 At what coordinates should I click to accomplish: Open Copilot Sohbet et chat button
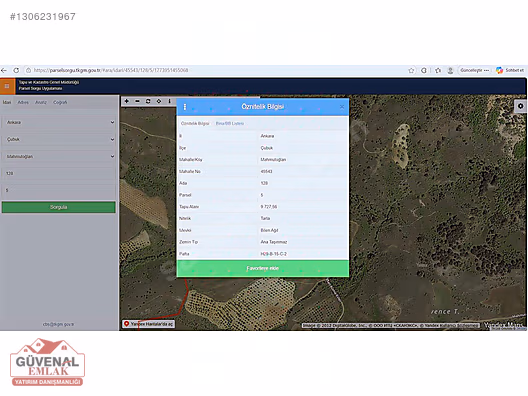[x=510, y=70]
